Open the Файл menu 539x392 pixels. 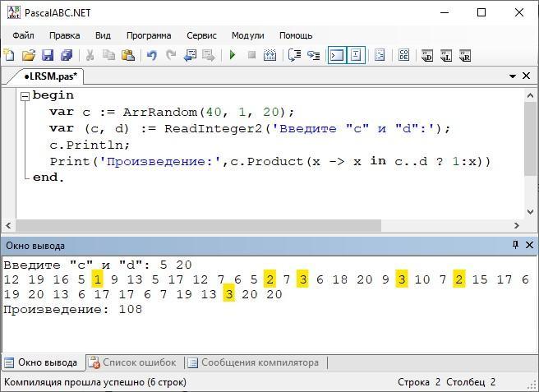(x=23, y=35)
